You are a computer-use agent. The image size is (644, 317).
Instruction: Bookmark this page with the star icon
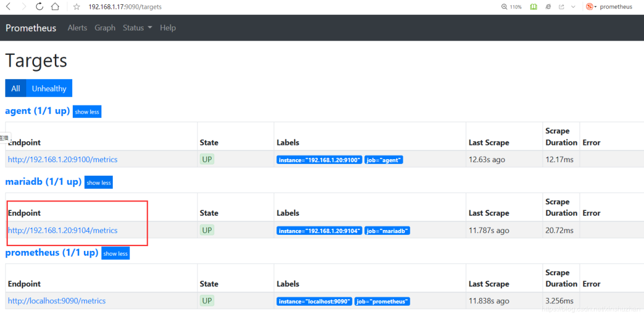pos(76,7)
